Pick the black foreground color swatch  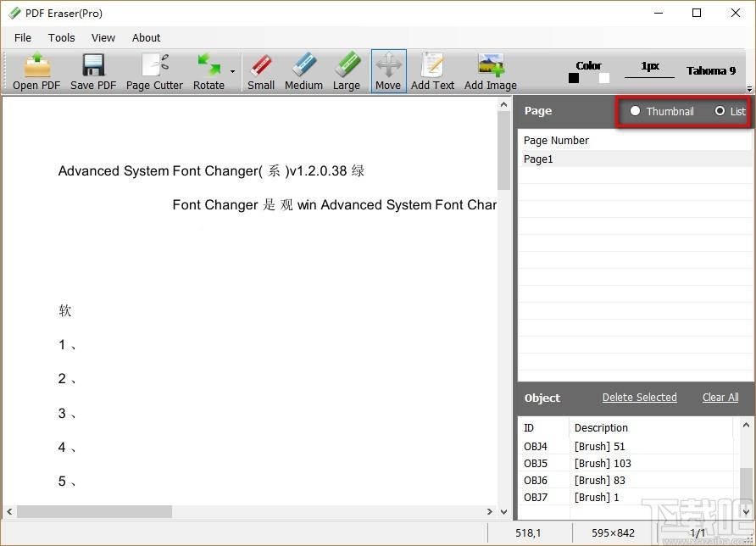point(574,78)
